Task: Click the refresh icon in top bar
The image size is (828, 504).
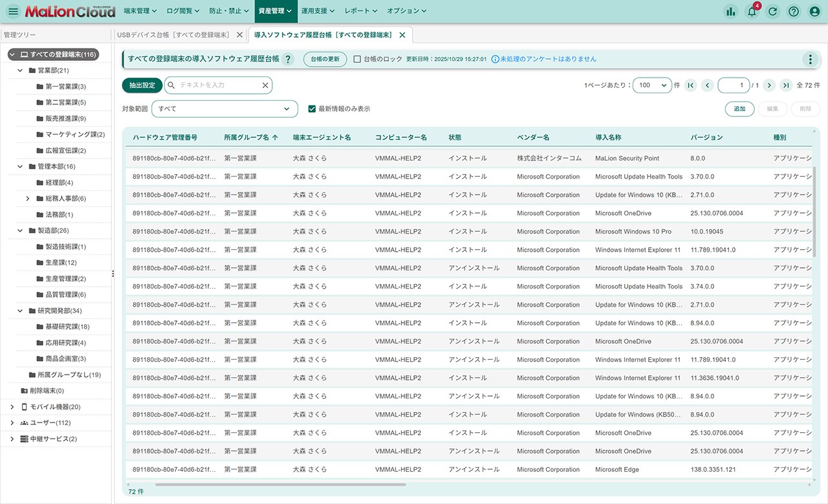Action: pos(772,12)
